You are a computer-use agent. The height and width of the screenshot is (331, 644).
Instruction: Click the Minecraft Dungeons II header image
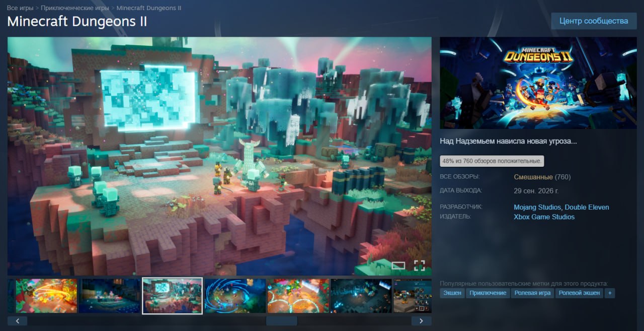(x=538, y=83)
